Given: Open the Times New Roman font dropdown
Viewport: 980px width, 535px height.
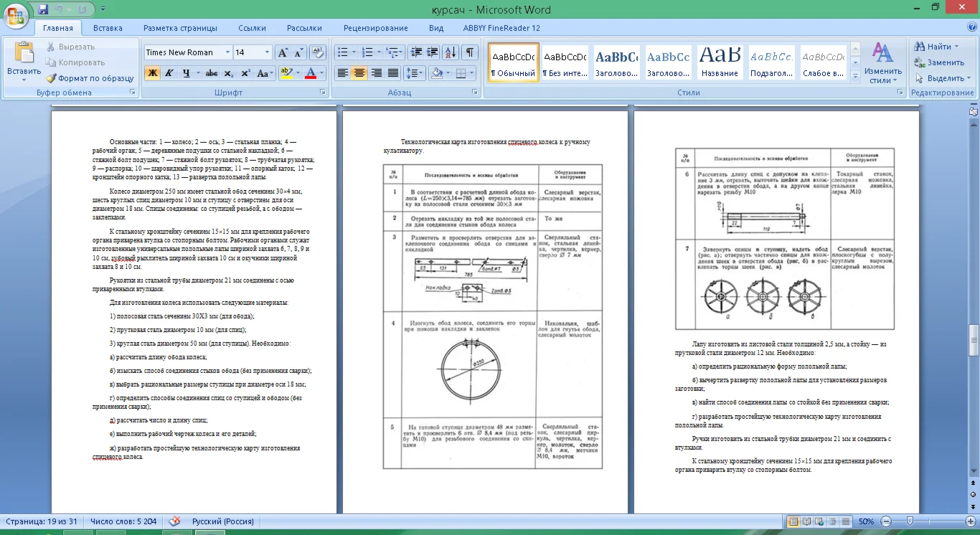Looking at the screenshot, I should (x=227, y=52).
